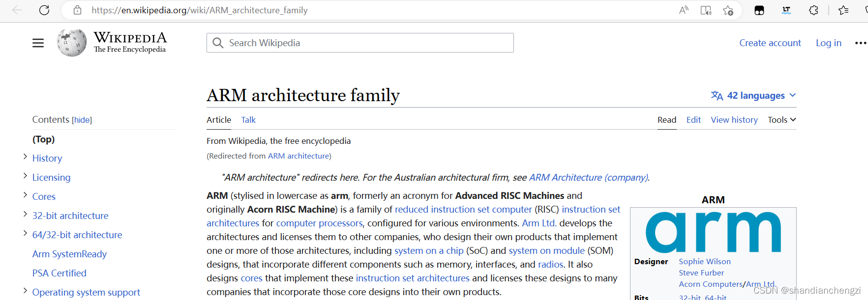The height and width of the screenshot is (300, 868).
Task: Open Steve Furber designer link
Action: tap(701, 273)
